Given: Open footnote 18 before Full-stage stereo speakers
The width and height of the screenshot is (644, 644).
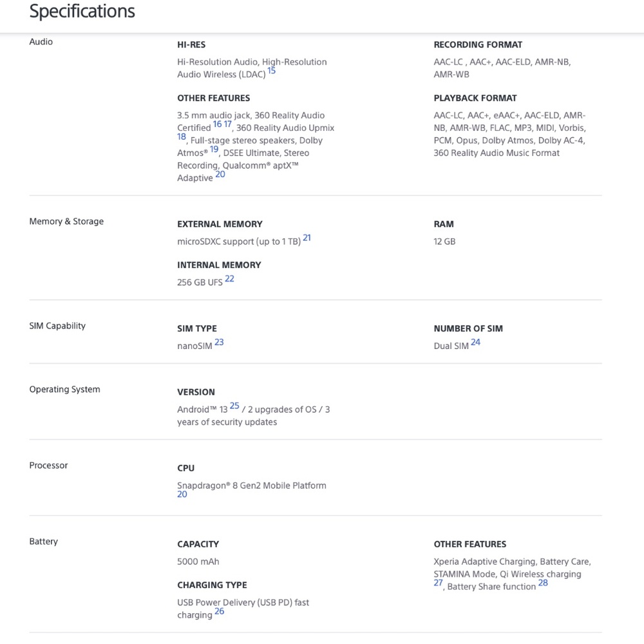Looking at the screenshot, I should [182, 137].
